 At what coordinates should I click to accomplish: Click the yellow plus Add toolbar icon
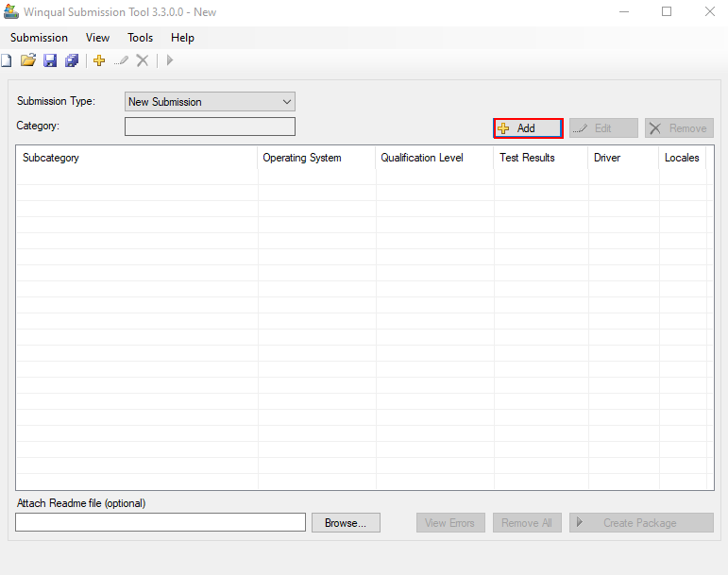[99, 60]
